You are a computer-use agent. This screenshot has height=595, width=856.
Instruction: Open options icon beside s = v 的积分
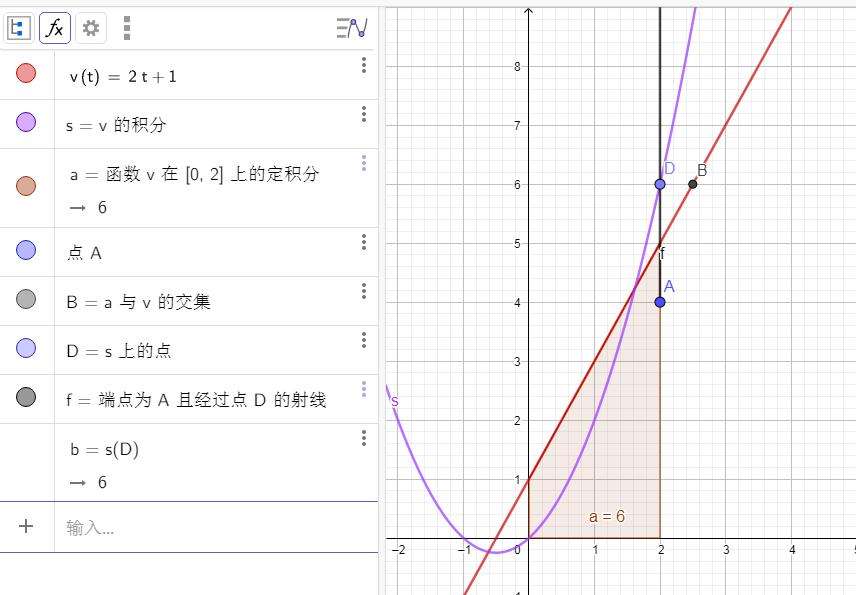coord(363,114)
